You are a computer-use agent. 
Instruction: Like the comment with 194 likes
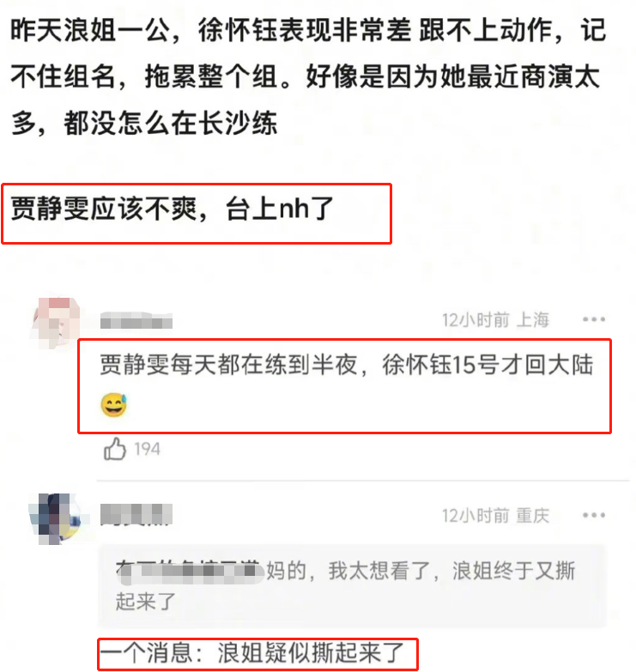[115, 449]
